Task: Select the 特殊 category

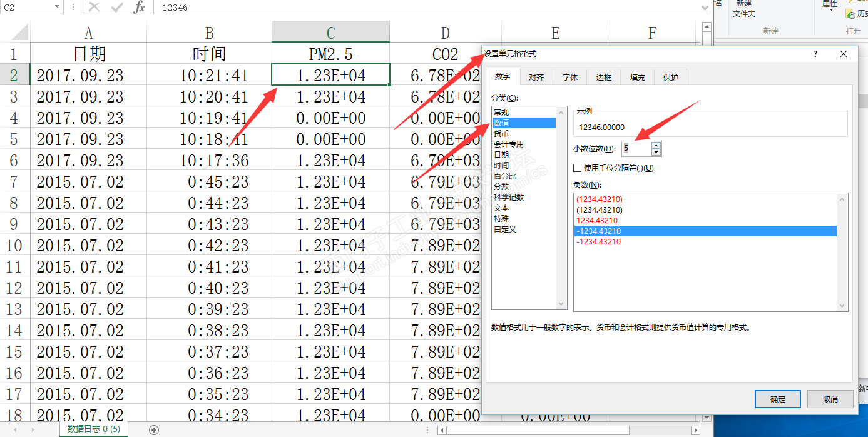Action: (x=524, y=218)
